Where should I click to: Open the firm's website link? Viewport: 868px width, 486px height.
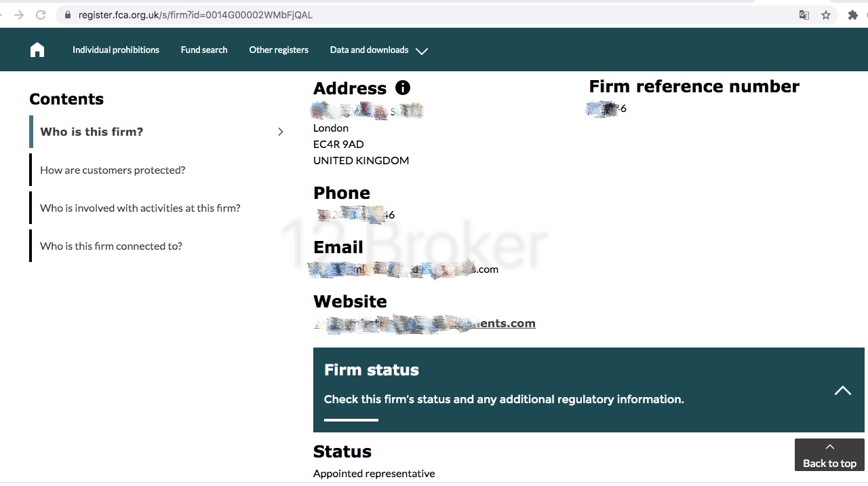425,323
